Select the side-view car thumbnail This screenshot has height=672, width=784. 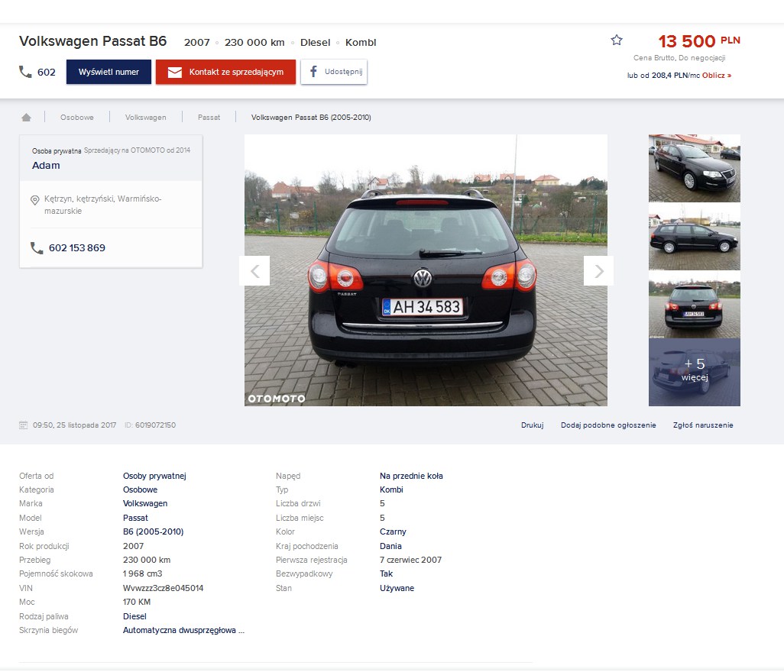coord(694,237)
